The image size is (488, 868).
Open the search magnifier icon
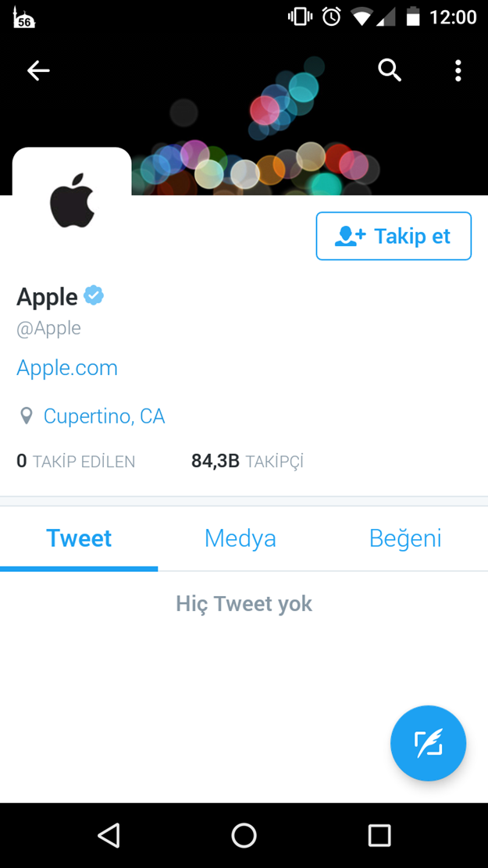click(x=390, y=70)
